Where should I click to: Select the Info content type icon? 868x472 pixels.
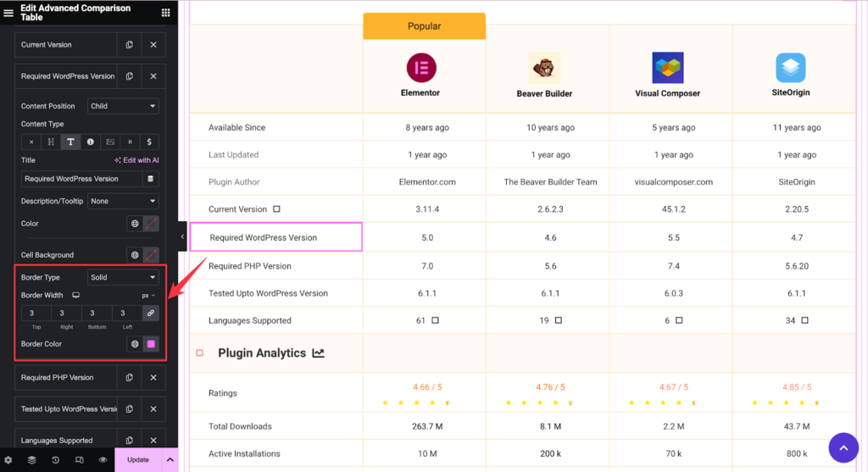click(90, 142)
